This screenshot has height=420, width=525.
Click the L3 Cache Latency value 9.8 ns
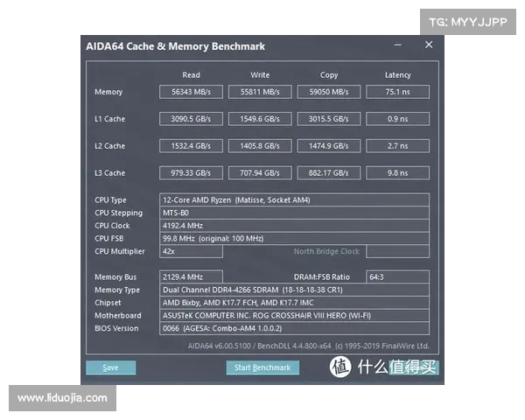(398, 173)
